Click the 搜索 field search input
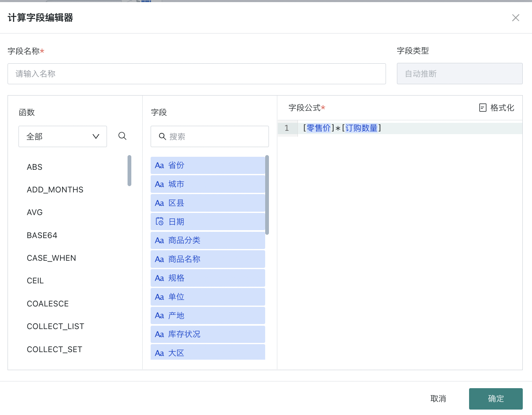The width and height of the screenshot is (532, 415). click(x=209, y=136)
